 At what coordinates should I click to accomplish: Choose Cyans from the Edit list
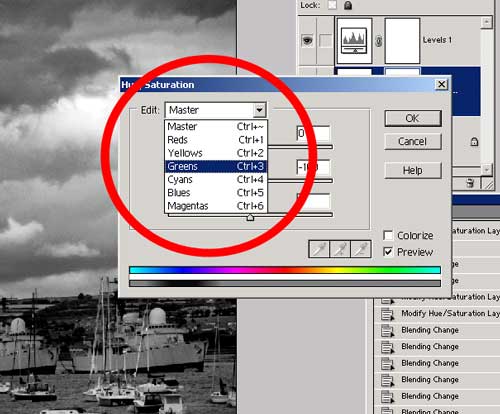[x=216, y=179]
